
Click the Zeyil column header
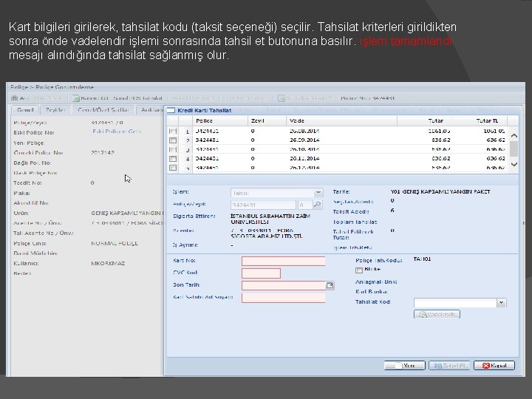click(x=267, y=120)
